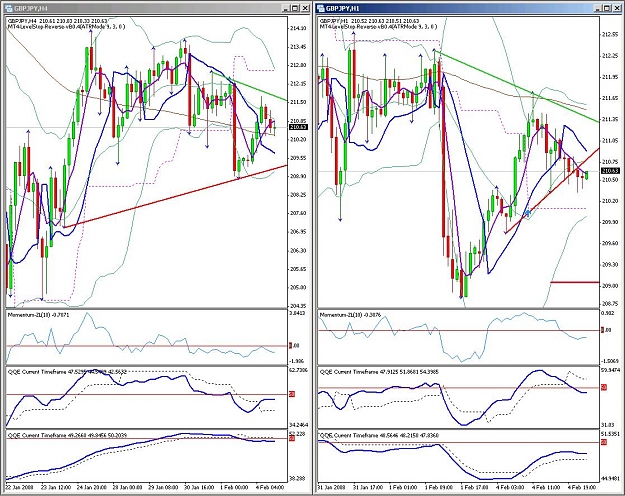Click the 214.10 price on H4 scale
The width and height of the screenshot is (625, 496).
point(299,28)
